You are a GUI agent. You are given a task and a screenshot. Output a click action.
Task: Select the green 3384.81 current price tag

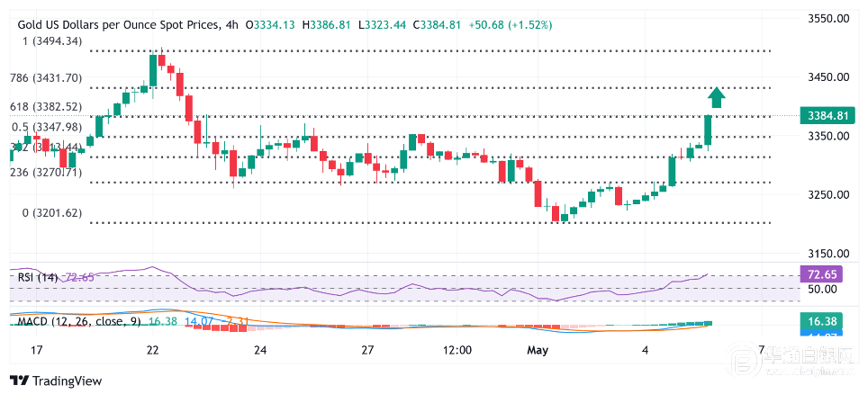[x=825, y=115]
